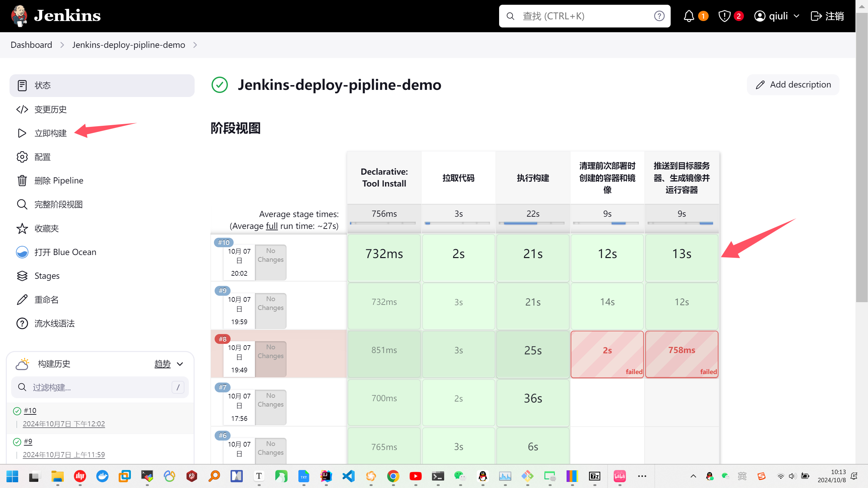Select the Stages sidebar item
Image resolution: width=868 pixels, height=488 pixels.
coord(47,276)
